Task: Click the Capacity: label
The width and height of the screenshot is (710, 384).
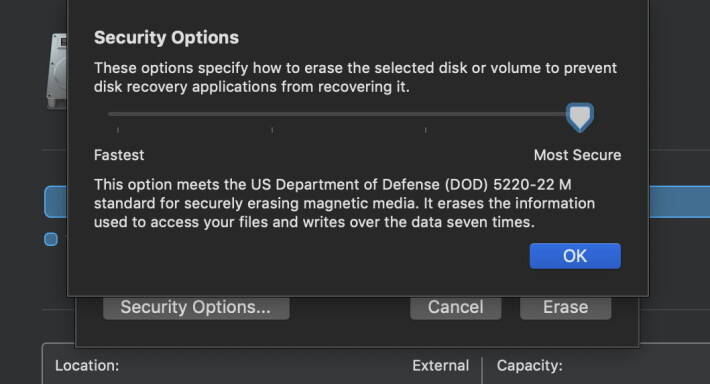Action: pyautogui.click(x=529, y=365)
